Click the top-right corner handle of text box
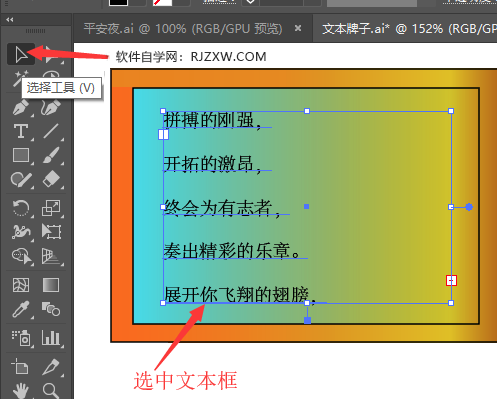497x399 pixels. click(x=451, y=111)
